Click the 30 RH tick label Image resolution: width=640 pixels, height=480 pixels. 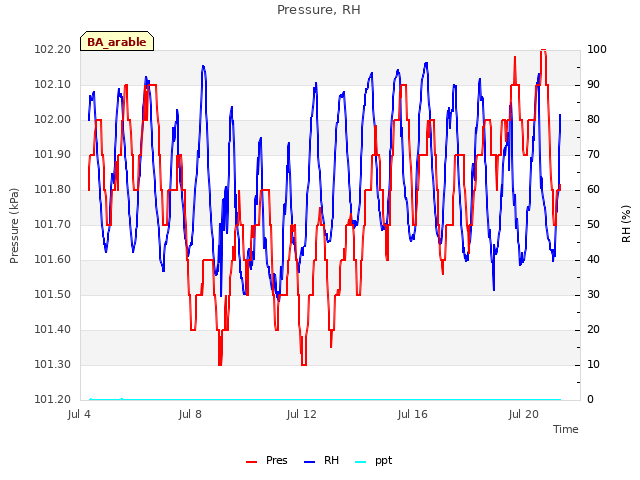click(593, 295)
